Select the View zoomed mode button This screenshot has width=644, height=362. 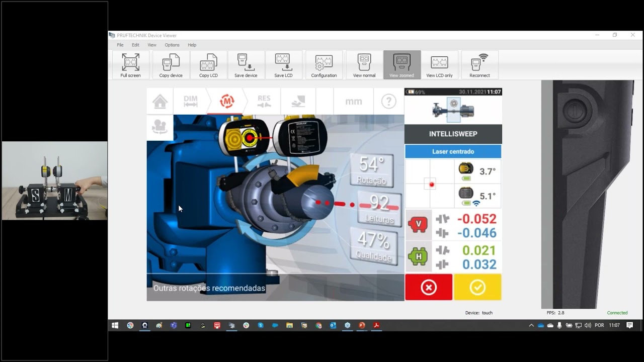point(401,65)
